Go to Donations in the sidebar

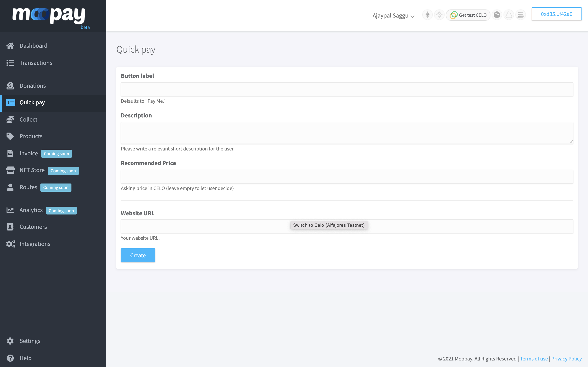coord(32,86)
